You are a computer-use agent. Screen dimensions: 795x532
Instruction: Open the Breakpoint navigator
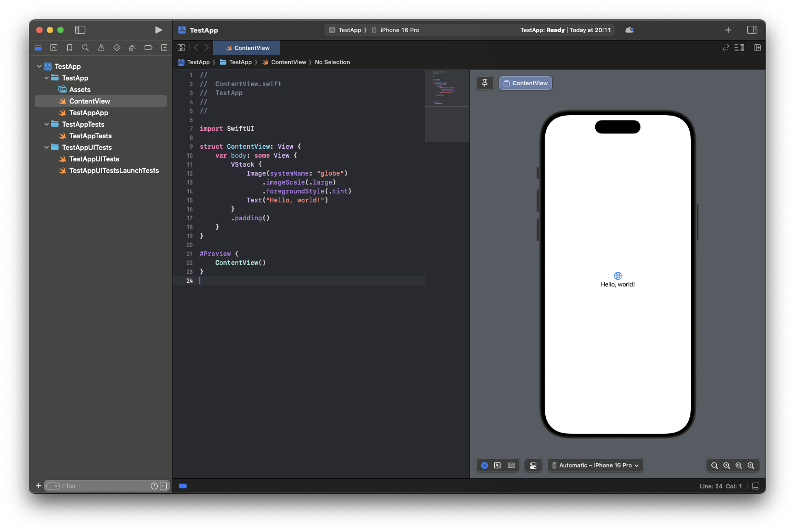[148, 47]
